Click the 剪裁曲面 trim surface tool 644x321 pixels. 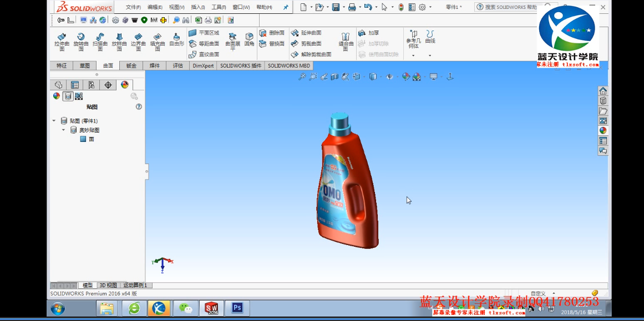[x=306, y=43]
